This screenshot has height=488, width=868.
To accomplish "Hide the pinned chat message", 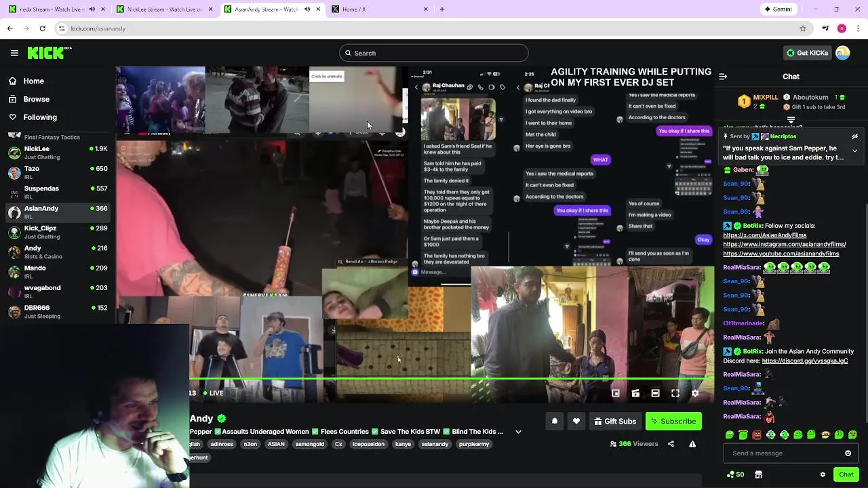I will pyautogui.click(x=854, y=136).
